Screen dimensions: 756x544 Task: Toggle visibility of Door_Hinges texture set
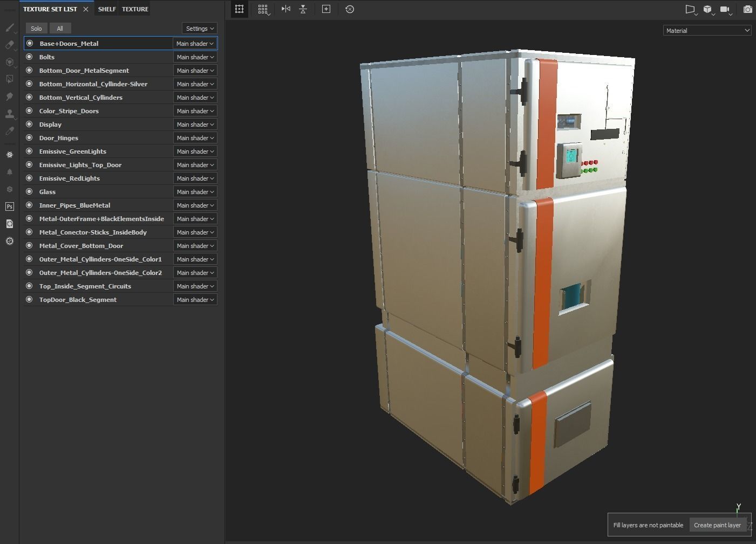(x=30, y=138)
